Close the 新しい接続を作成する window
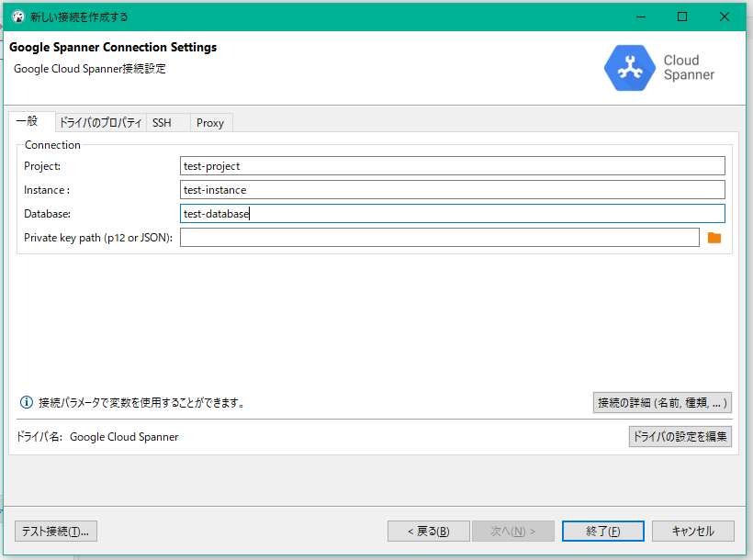Image resolution: width=753 pixels, height=560 pixels. 725,17
